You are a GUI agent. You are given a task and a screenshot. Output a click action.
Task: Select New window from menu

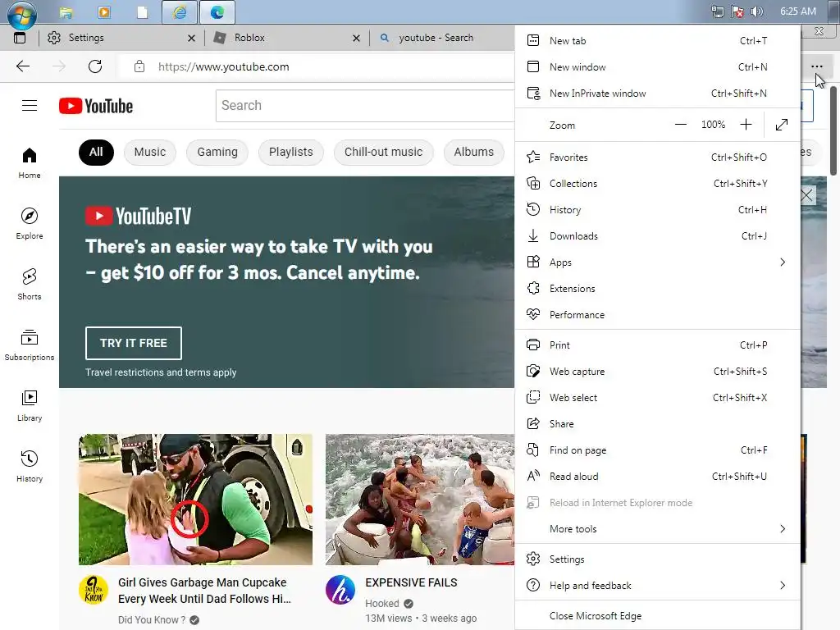coord(657,67)
